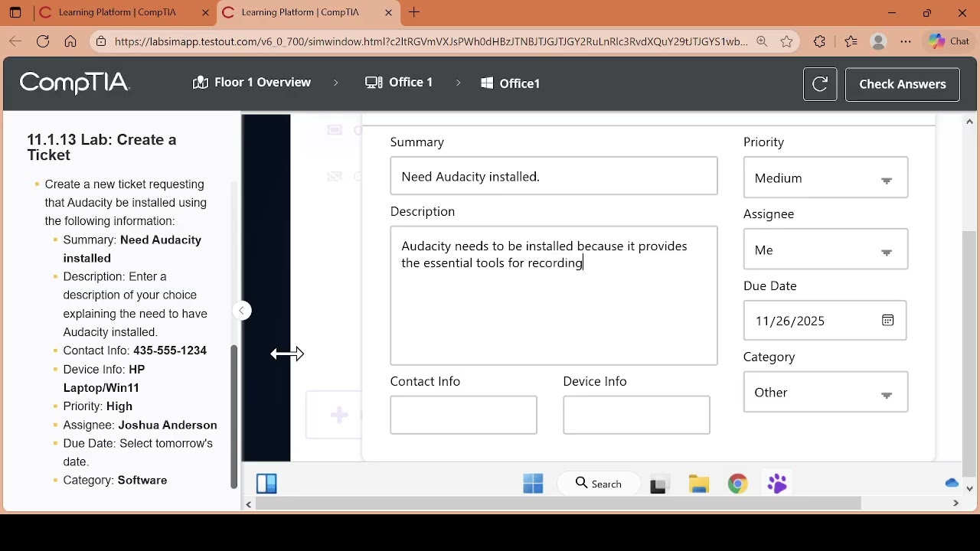Open the Assignee dropdown
The image size is (980, 551).
click(x=825, y=250)
